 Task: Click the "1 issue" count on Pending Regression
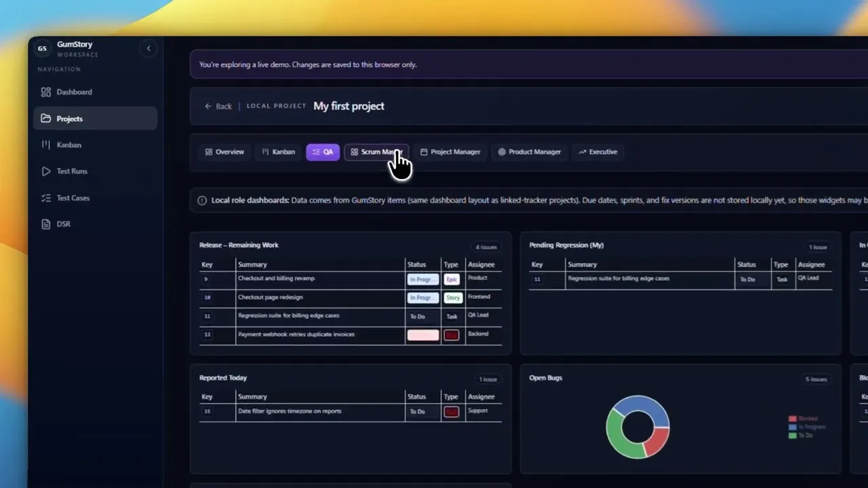coord(818,247)
